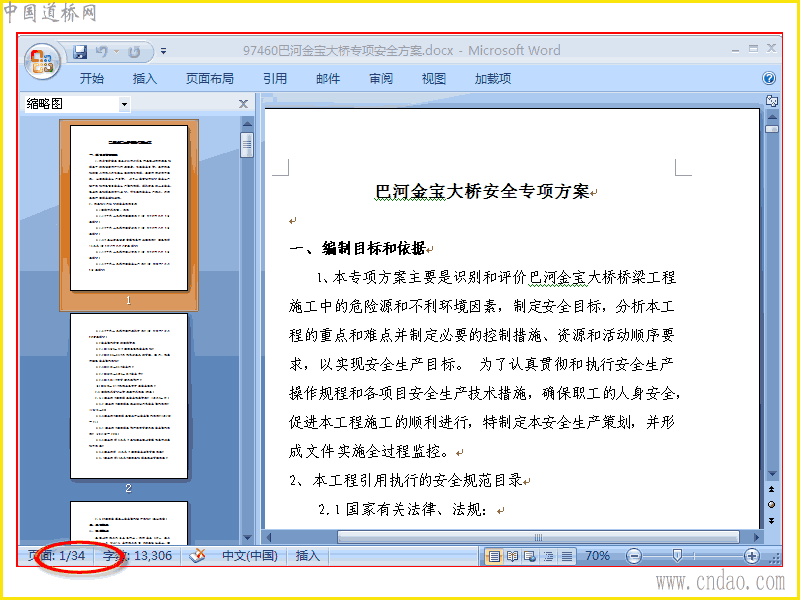Viewport: 800px width, 600px height.
Task: Open the 缩略图 pane dropdown
Action: tap(124, 105)
